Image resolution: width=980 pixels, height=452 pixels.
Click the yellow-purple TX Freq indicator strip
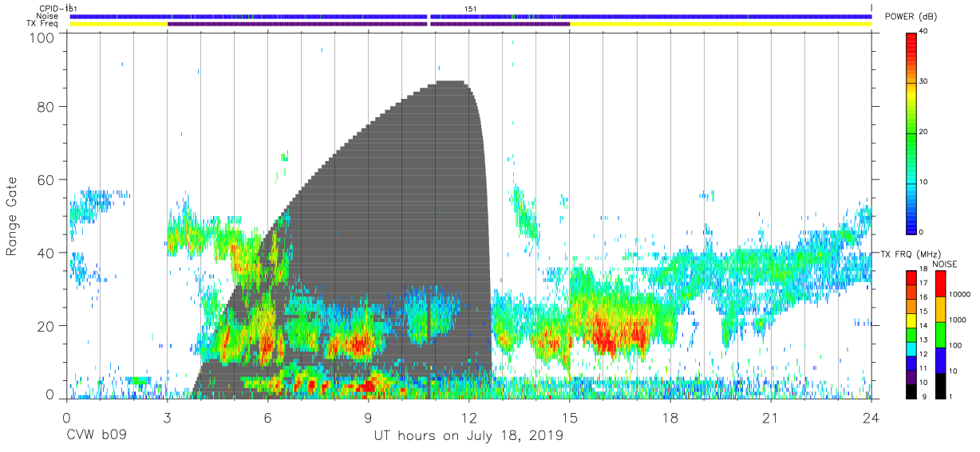pos(471,24)
